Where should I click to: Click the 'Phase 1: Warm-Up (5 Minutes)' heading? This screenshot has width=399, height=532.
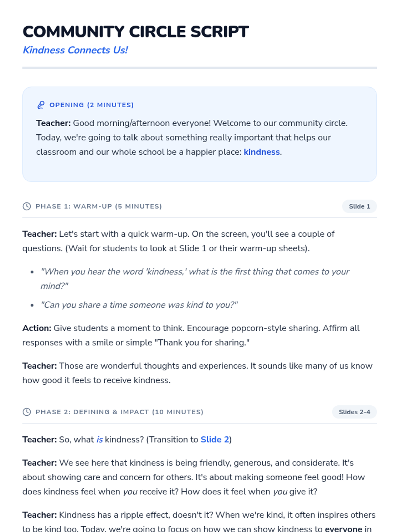tap(98, 206)
